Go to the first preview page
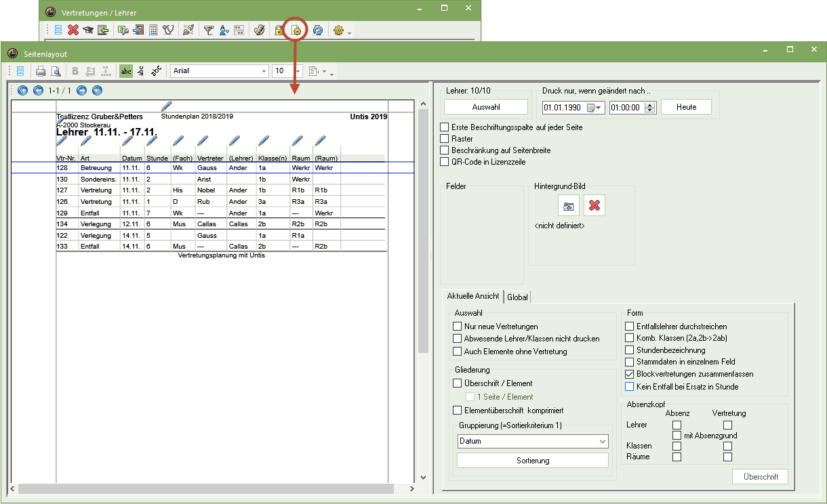Screen dimensions: 827x504 coord(23,90)
